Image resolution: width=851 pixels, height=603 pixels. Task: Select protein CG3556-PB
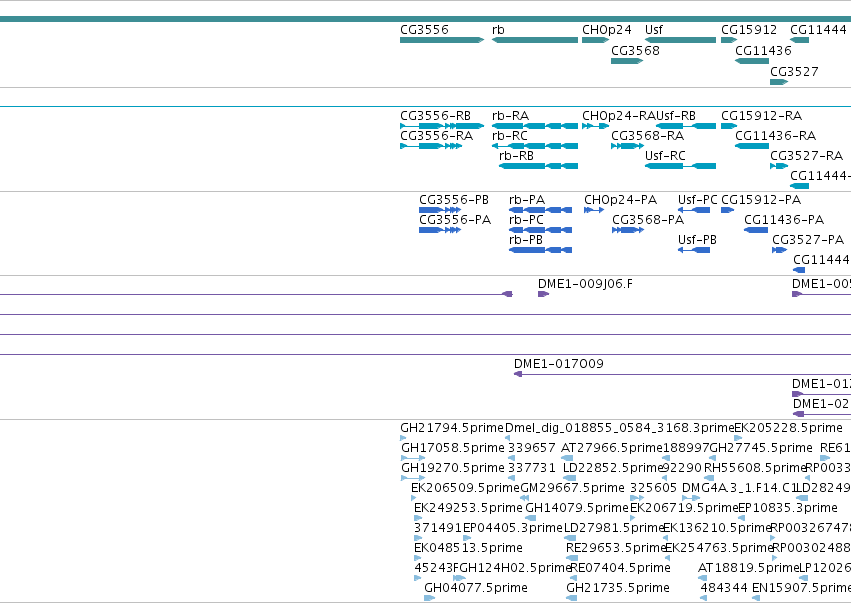point(440,210)
